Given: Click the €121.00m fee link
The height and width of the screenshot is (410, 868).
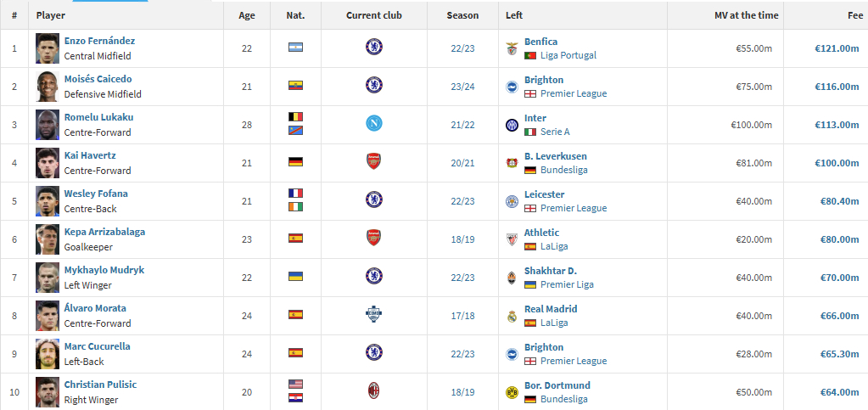Looking at the screenshot, I should (x=837, y=48).
